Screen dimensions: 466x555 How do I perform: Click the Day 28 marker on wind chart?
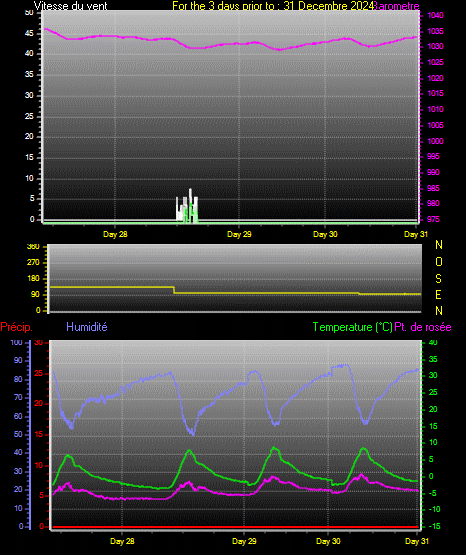(115, 234)
